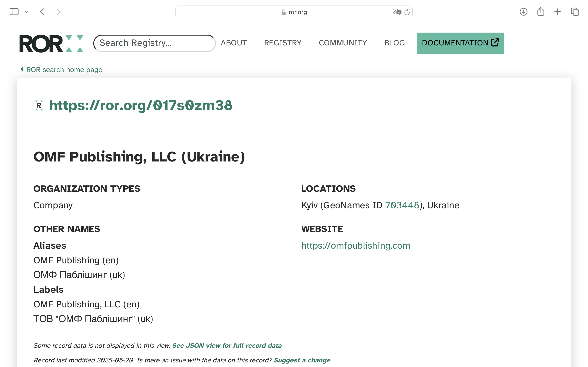
Task: Click the Safari sidebar toggle icon
Action: [14, 12]
